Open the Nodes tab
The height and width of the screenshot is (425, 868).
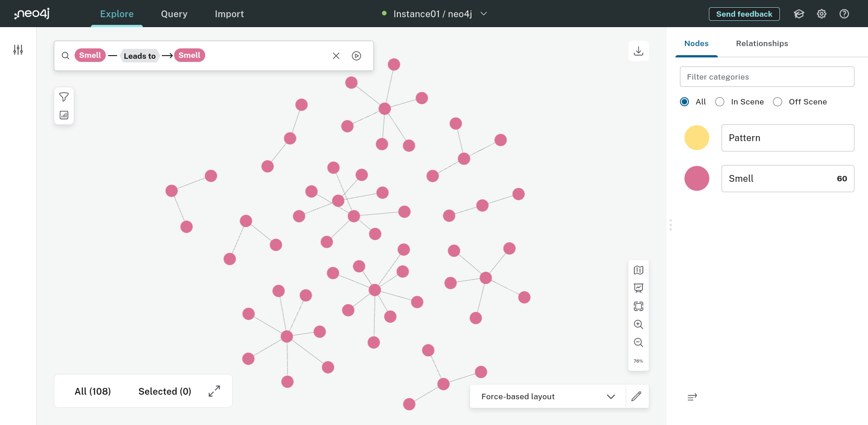pos(696,43)
